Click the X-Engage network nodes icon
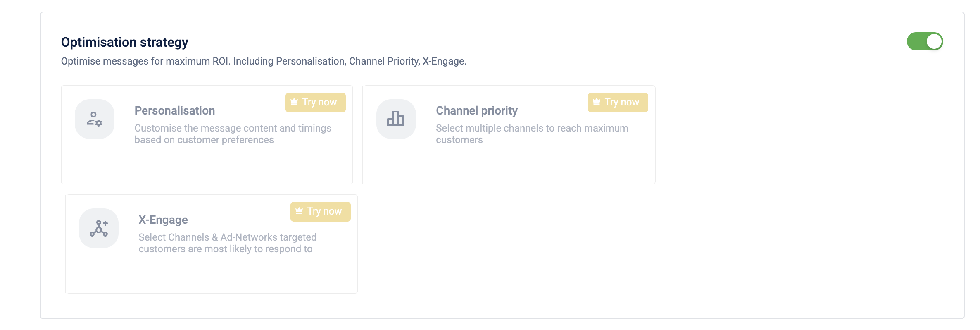Viewport: 980px width, 330px height. point(99,228)
